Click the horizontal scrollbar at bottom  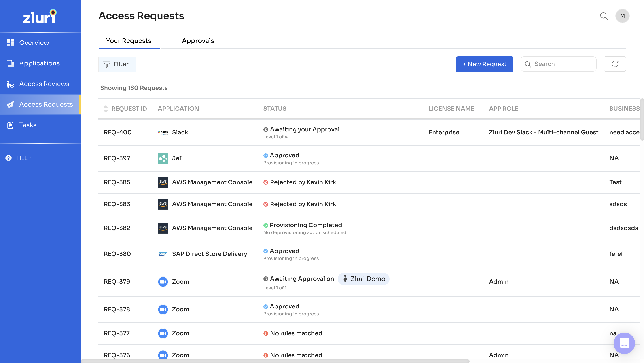[275, 361]
